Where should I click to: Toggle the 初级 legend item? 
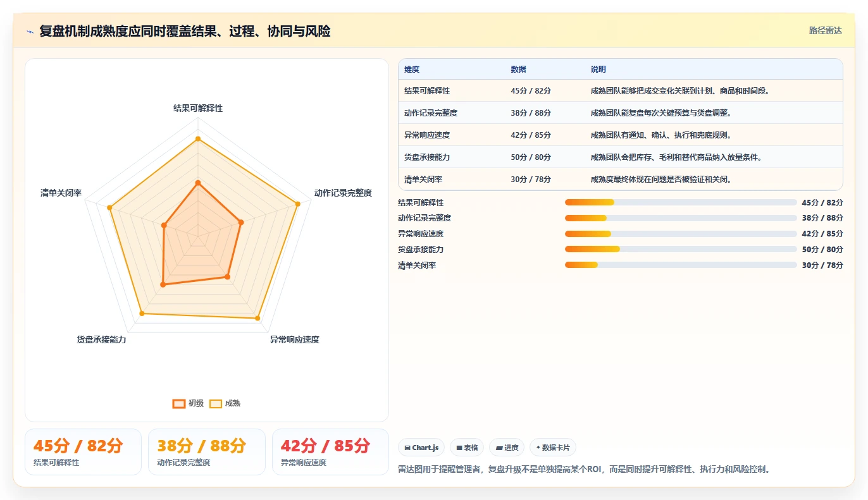click(x=188, y=403)
